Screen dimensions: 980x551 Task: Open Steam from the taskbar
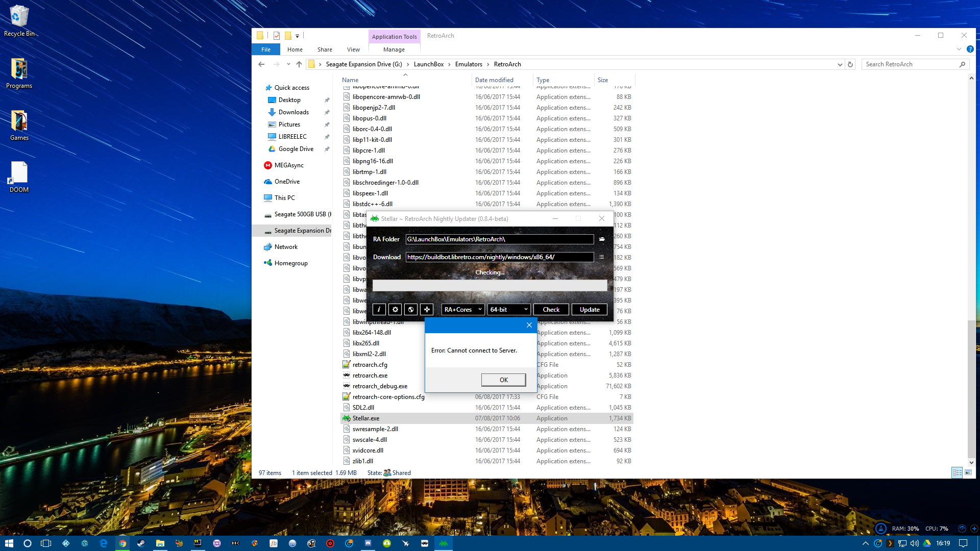click(x=141, y=543)
